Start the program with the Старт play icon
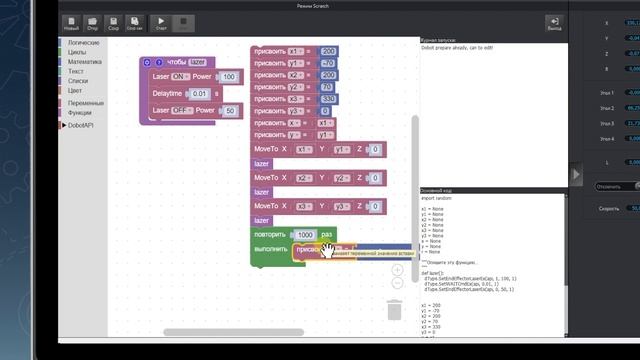Image resolution: width=640 pixels, height=360 pixels. [x=161, y=23]
